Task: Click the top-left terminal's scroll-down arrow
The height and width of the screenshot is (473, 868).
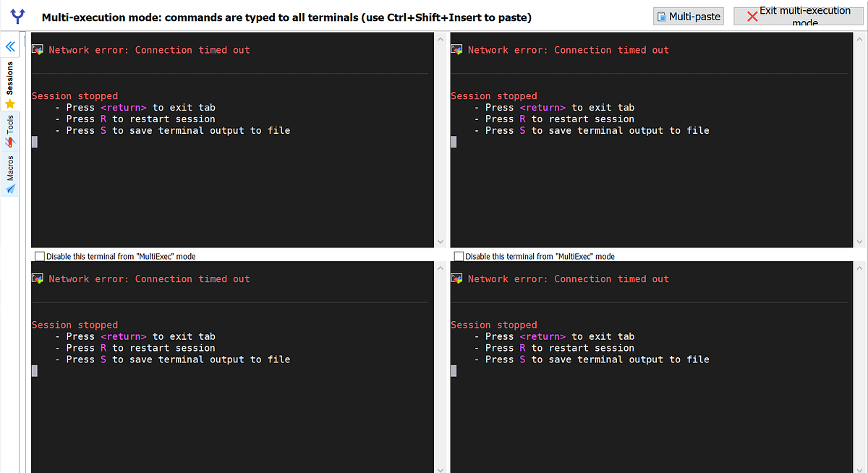Action: click(x=441, y=242)
